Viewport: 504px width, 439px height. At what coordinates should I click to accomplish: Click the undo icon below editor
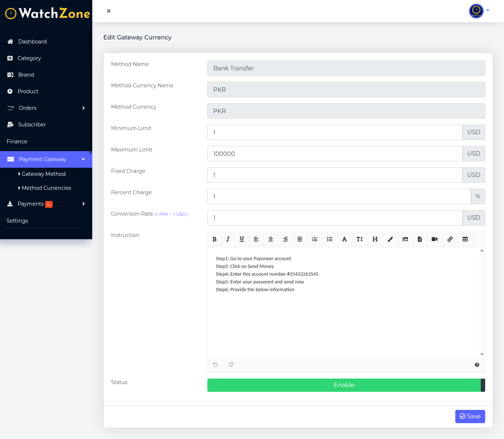click(215, 365)
